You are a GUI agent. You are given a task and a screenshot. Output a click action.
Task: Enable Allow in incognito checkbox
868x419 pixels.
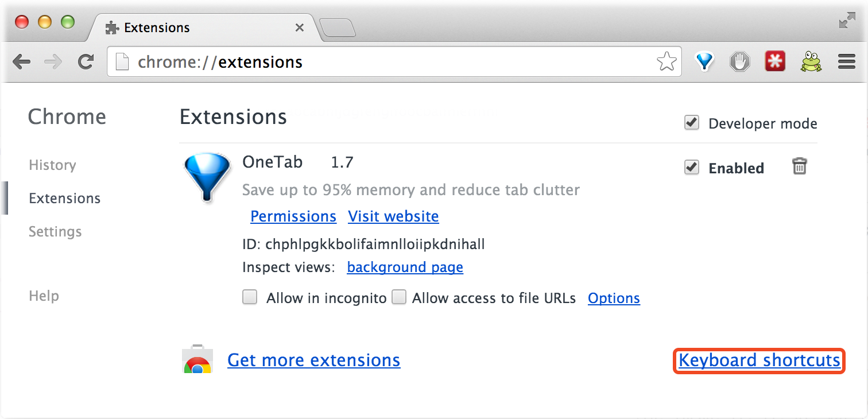point(250,297)
